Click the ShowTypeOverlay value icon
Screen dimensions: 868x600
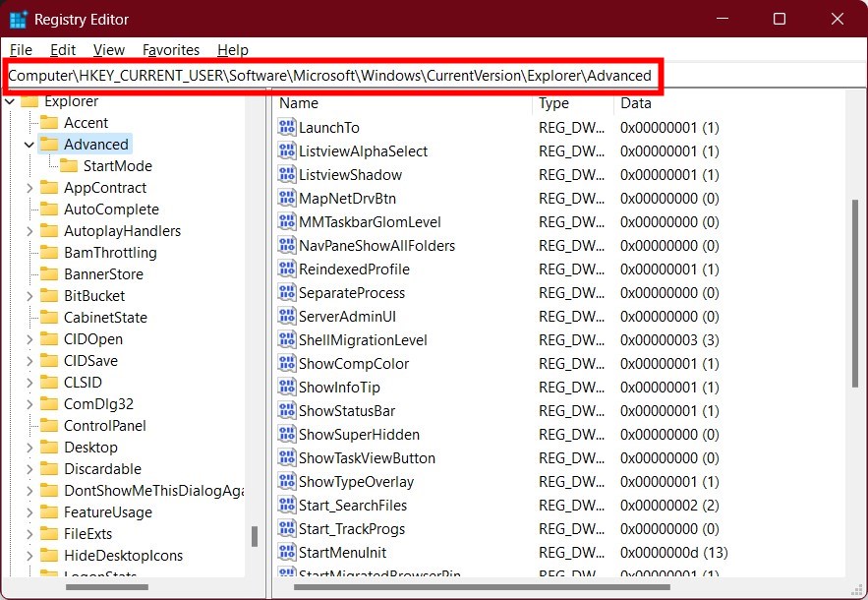point(287,481)
